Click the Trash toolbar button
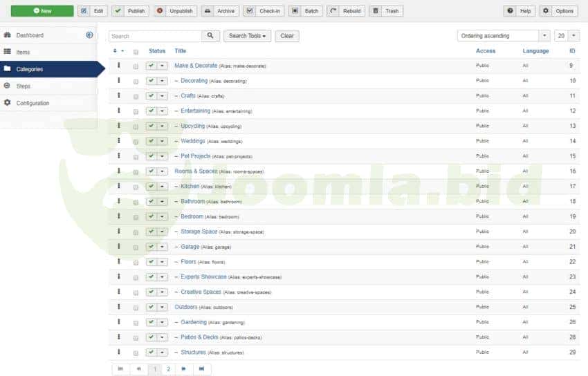The height and width of the screenshot is (376, 588). pyautogui.click(x=386, y=11)
